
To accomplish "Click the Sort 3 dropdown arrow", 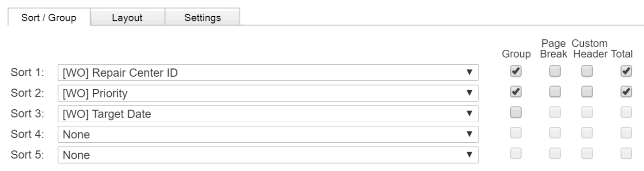I will click(x=469, y=113).
